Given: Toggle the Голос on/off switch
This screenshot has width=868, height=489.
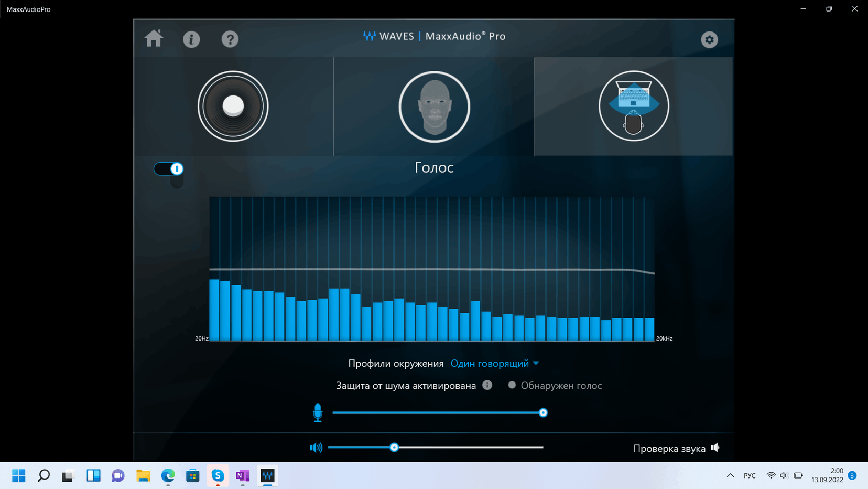Looking at the screenshot, I should point(168,168).
